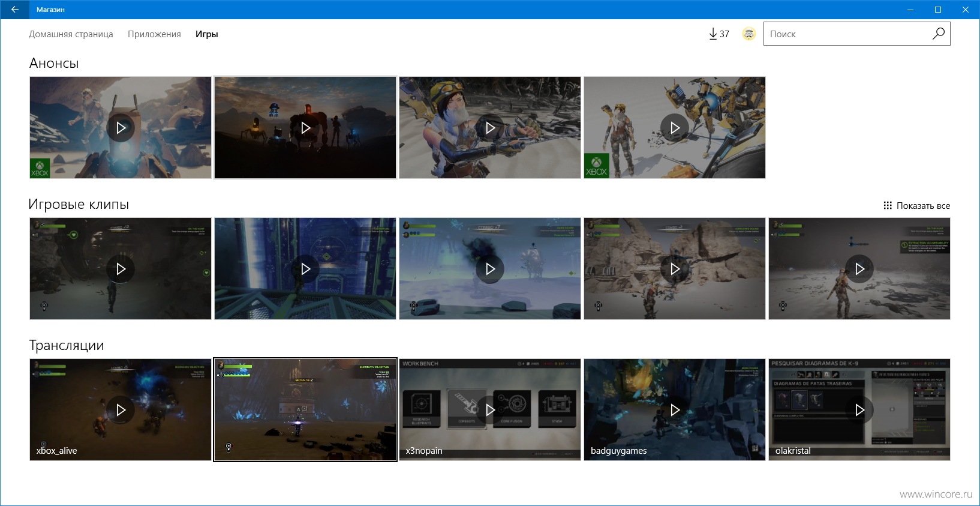980x506 pixels.
Task: Play the fourth Игровые клипы rocky desert clip
Action: (x=675, y=269)
